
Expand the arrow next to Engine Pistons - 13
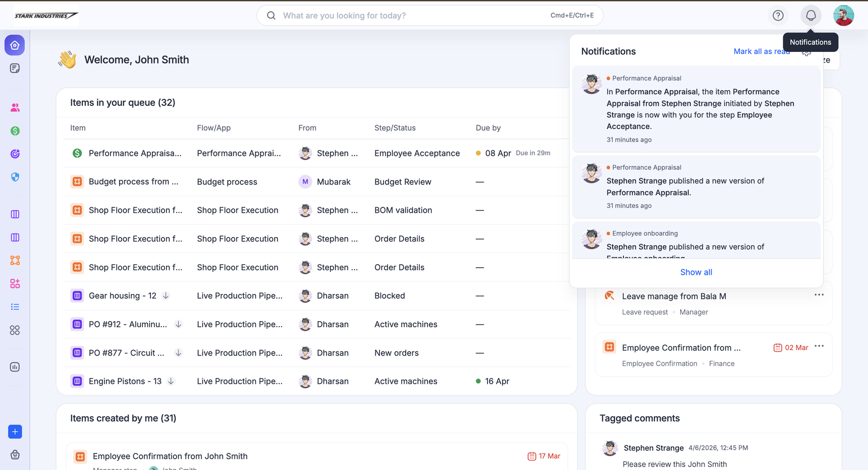(171, 381)
